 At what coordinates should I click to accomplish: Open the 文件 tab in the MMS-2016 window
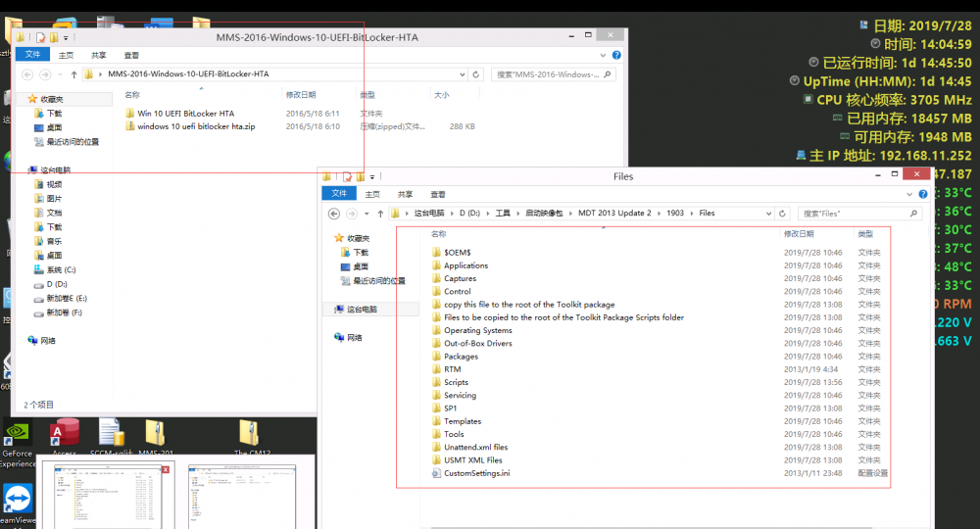pyautogui.click(x=32, y=54)
